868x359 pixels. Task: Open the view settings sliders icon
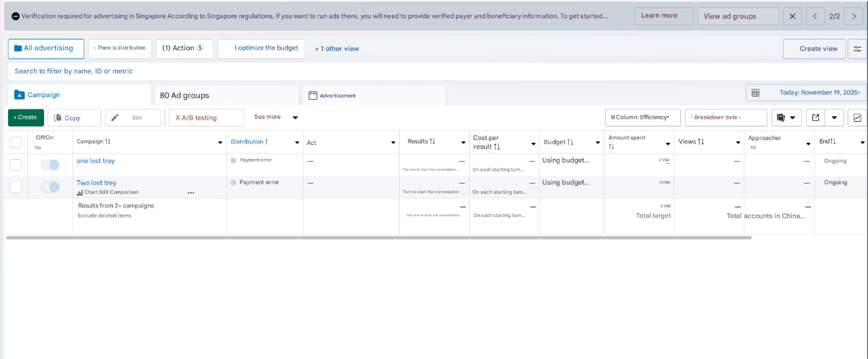(858, 49)
